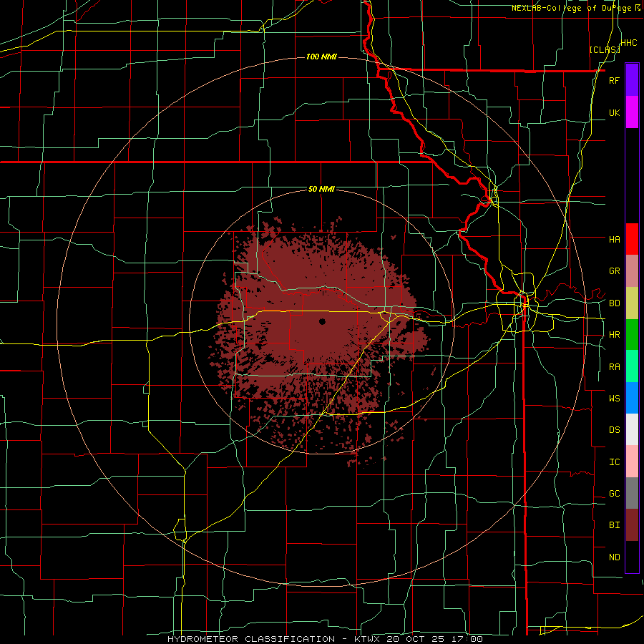Click the ND legend label

[614, 557]
